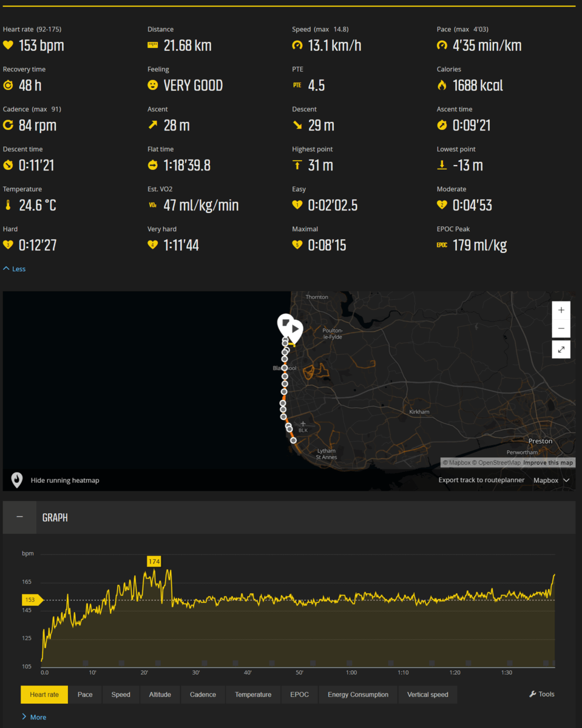Screen dimensions: 582x728
Task: Toggle the Cadence graph series
Action: (203, 695)
